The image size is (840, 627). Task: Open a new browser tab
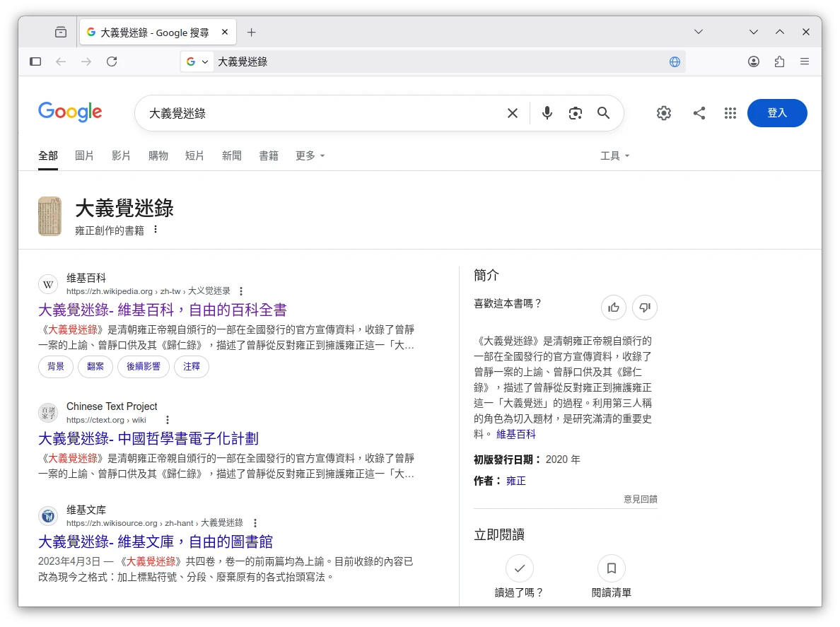click(x=252, y=32)
